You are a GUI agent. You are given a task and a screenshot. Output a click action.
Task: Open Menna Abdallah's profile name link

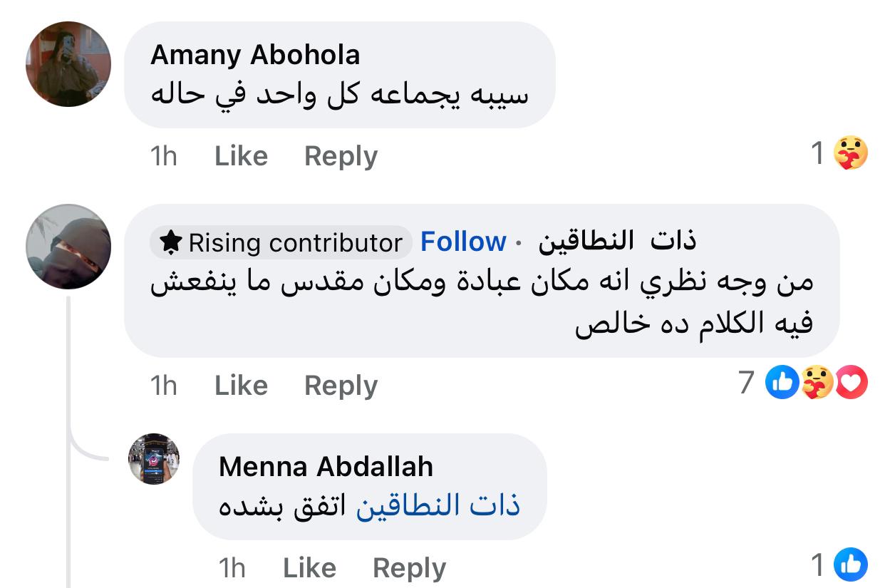point(326,467)
